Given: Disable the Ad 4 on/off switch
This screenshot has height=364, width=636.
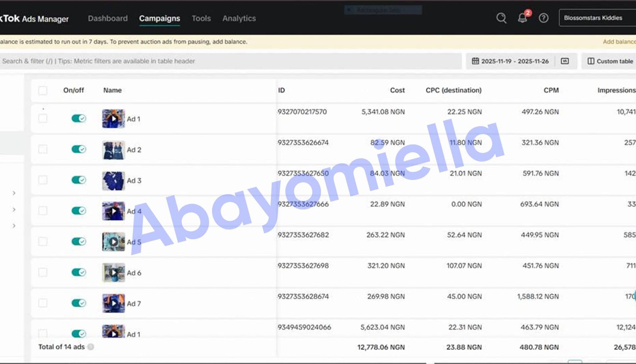Looking at the screenshot, I should [79, 211].
